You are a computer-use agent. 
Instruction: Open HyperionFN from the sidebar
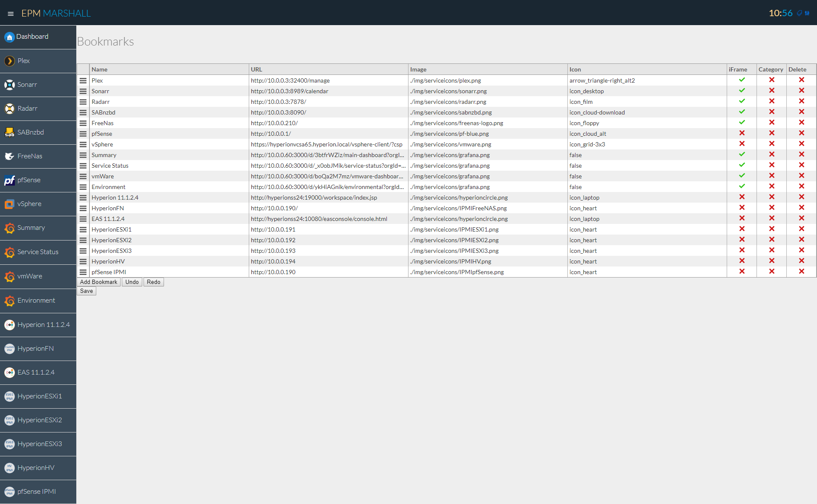point(38,349)
